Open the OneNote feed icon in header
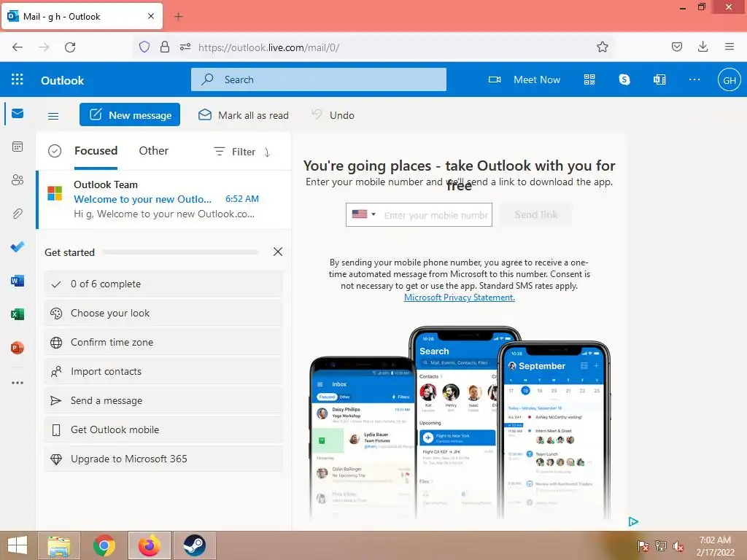This screenshot has width=747, height=560. pyautogui.click(x=659, y=79)
